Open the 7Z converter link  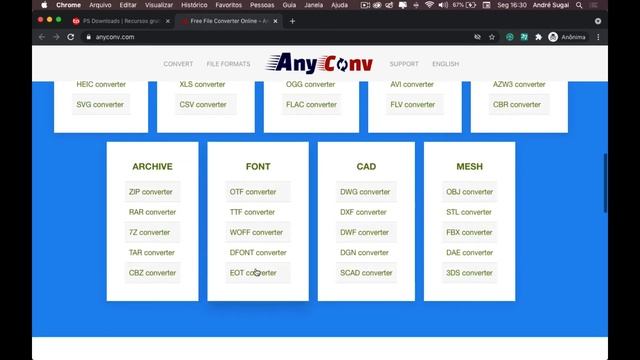[x=149, y=232]
